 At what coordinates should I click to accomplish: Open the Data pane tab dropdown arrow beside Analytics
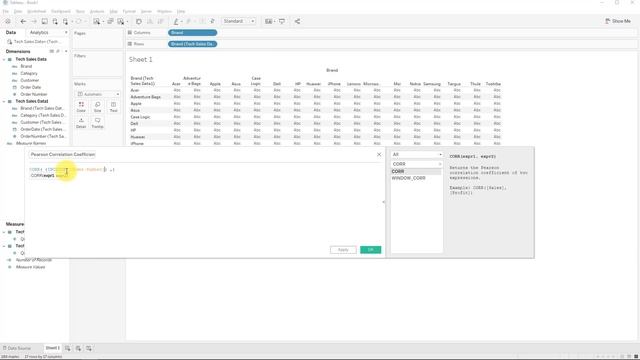tap(66, 32)
